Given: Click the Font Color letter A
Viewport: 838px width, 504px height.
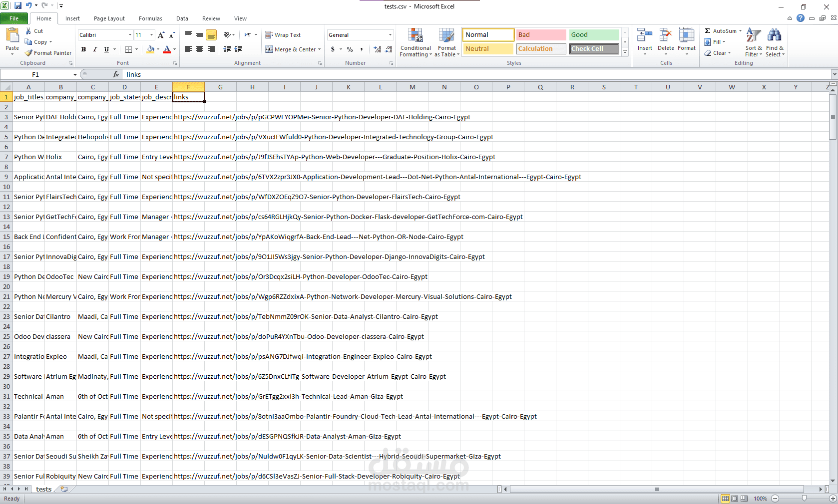Looking at the screenshot, I should point(167,49).
